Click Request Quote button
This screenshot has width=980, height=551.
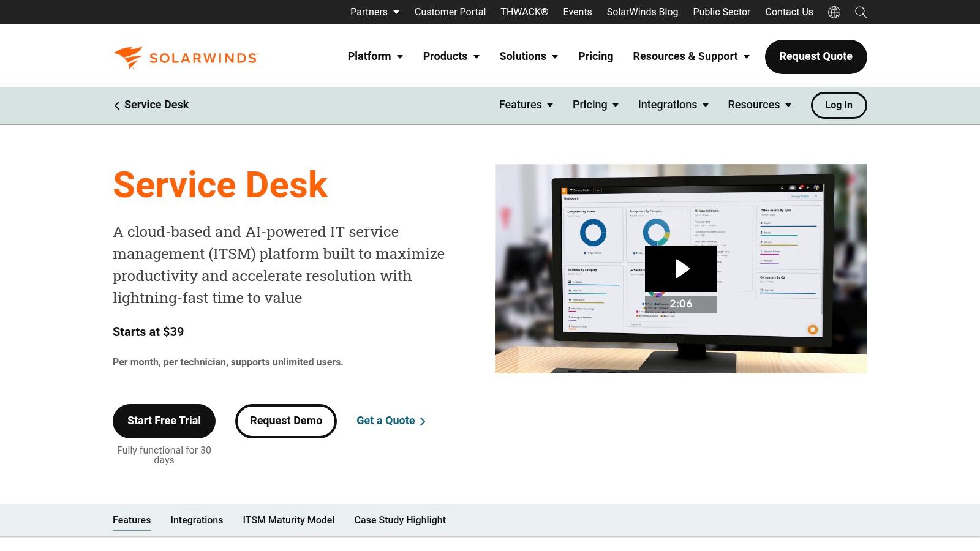click(816, 57)
